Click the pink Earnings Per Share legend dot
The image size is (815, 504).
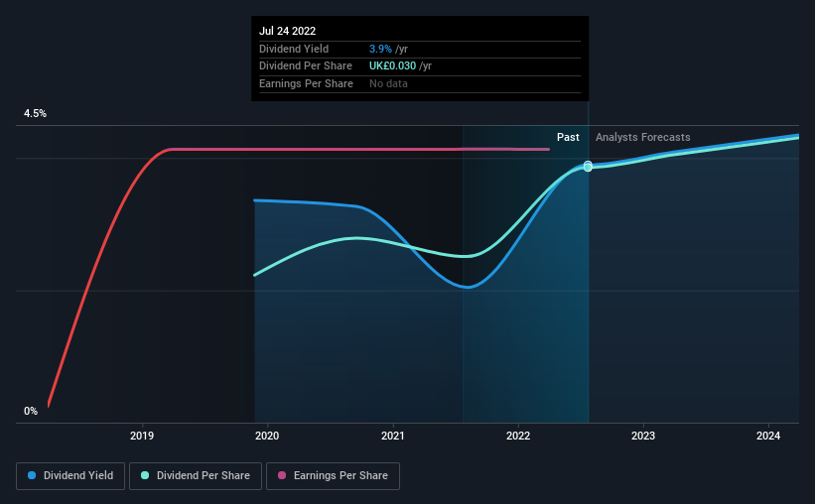click(282, 475)
